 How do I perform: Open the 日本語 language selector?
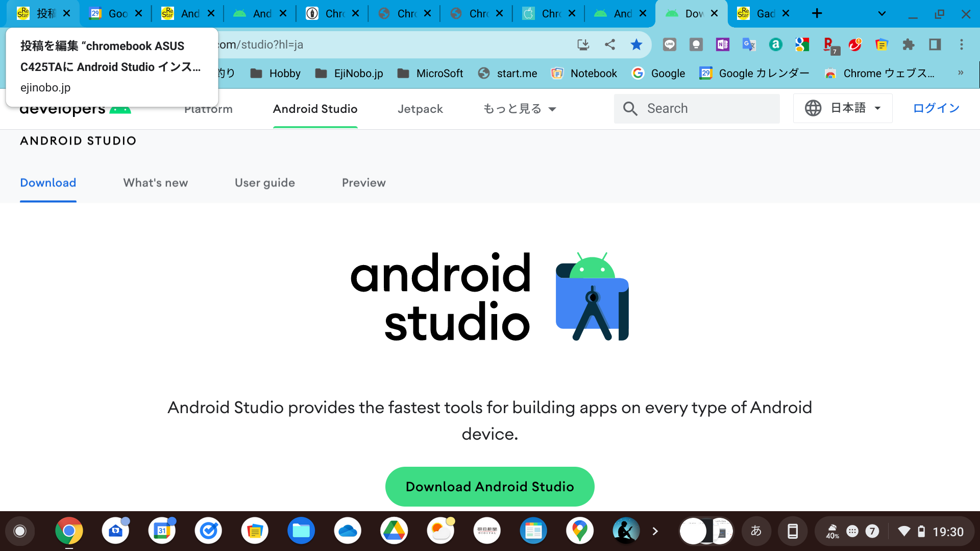(842, 108)
